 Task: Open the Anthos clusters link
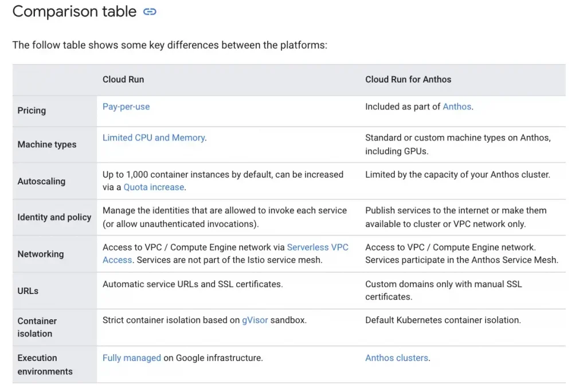click(397, 358)
